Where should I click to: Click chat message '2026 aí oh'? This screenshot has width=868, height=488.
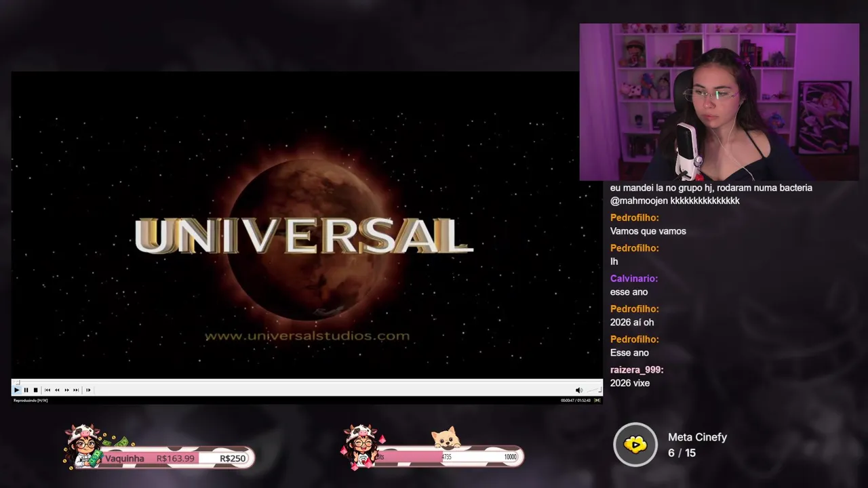pos(632,323)
